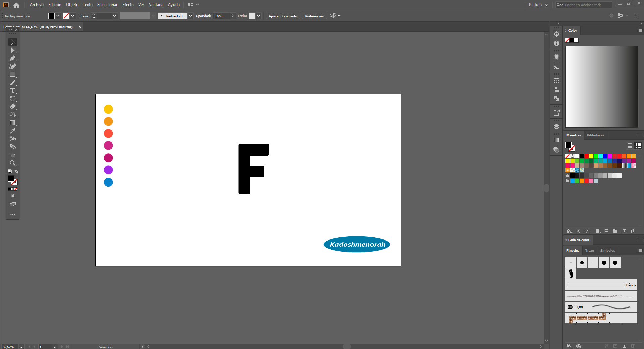Swap fill and stroke colors
644x349 pixels.
[x=16, y=172]
